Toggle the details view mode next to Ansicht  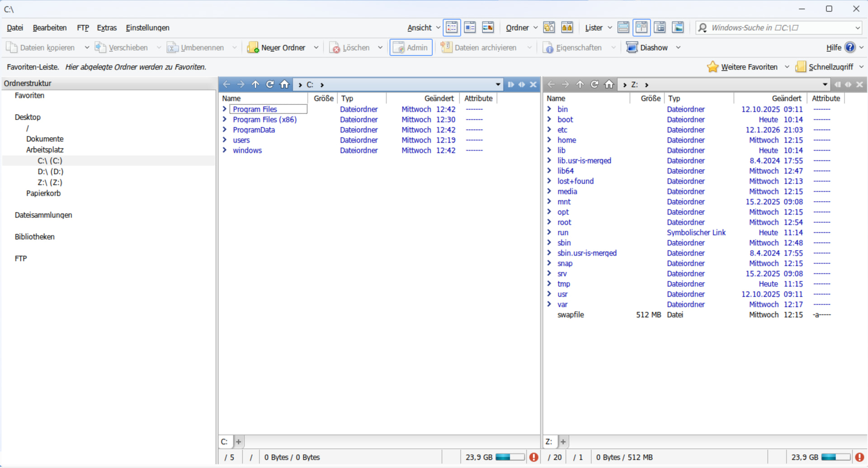pyautogui.click(x=452, y=28)
